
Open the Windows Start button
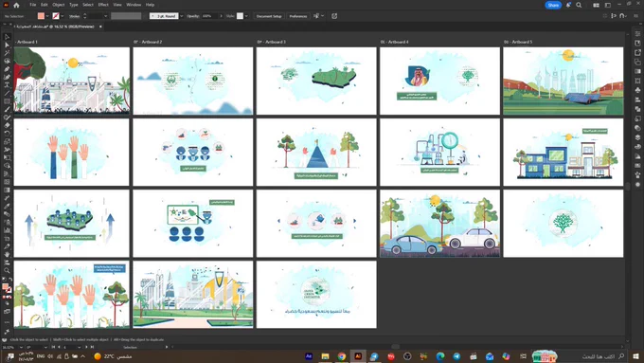(x=635, y=356)
